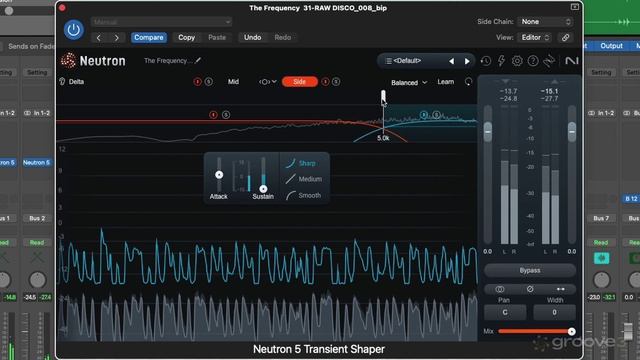This screenshot has height=360, width=640.
Task: Solo the Mid channel S icon
Action: 209,82
